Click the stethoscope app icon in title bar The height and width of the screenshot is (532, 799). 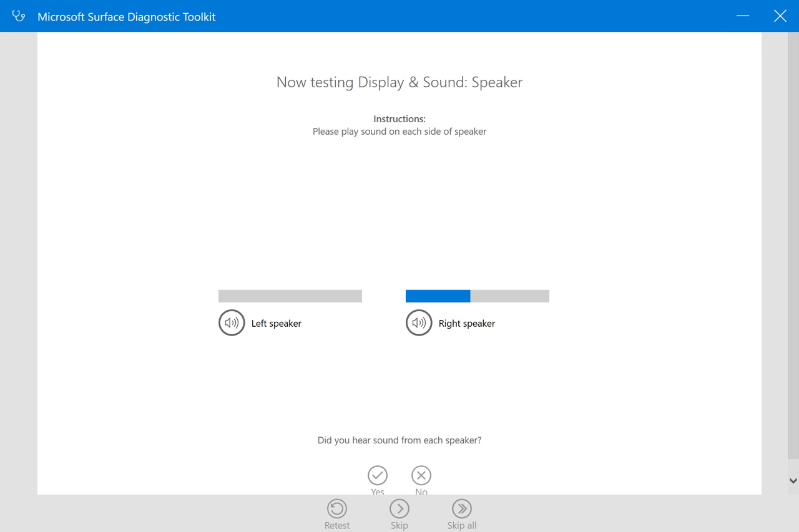pos(19,16)
